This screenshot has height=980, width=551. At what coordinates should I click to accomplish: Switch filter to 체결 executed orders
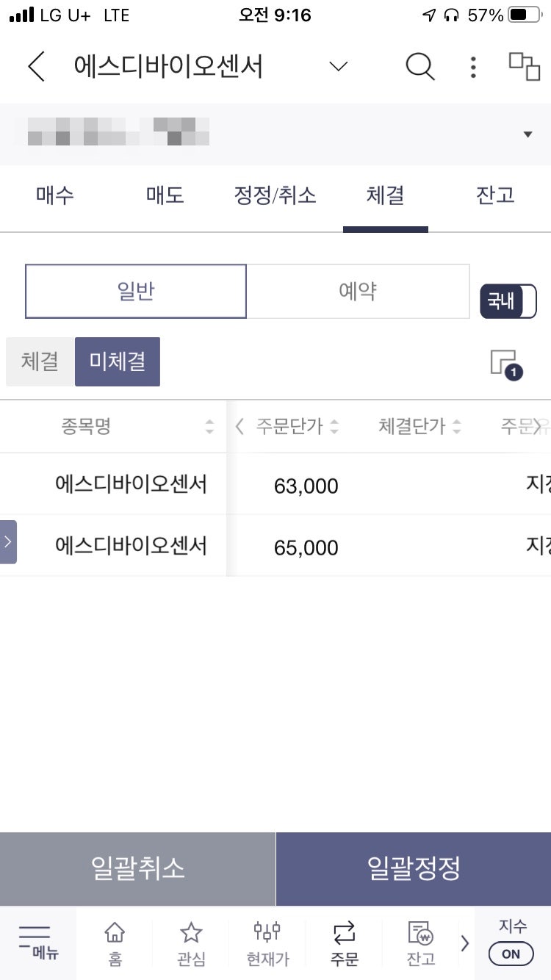(x=40, y=361)
